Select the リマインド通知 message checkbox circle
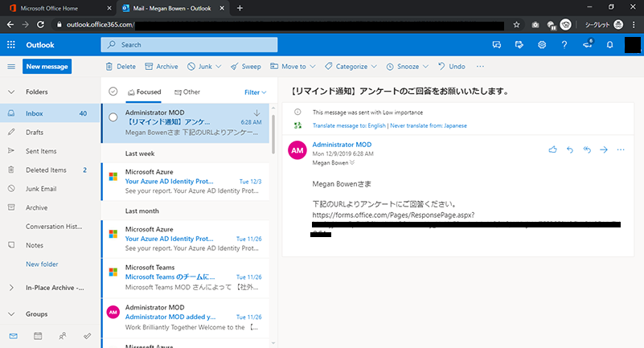 pyautogui.click(x=113, y=117)
